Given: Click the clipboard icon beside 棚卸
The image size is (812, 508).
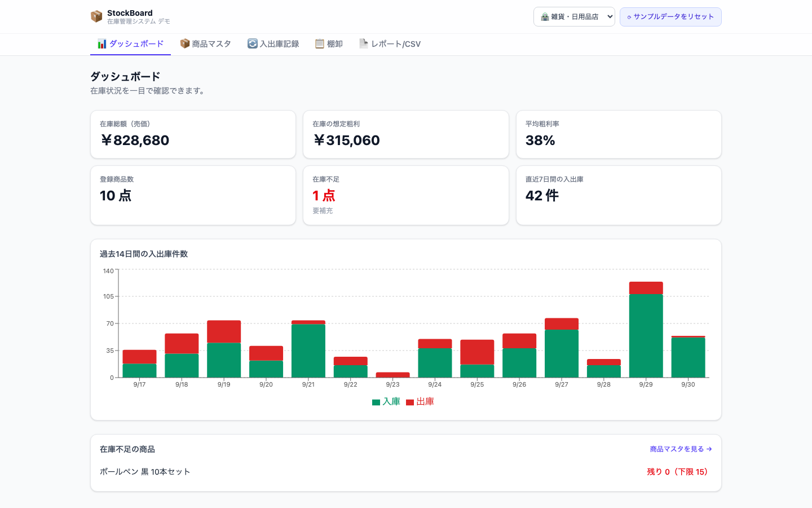Looking at the screenshot, I should tap(320, 44).
